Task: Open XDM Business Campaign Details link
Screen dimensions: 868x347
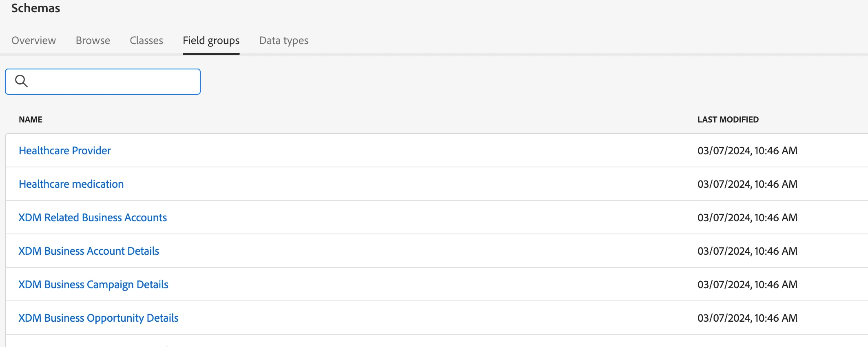Action: point(93,285)
